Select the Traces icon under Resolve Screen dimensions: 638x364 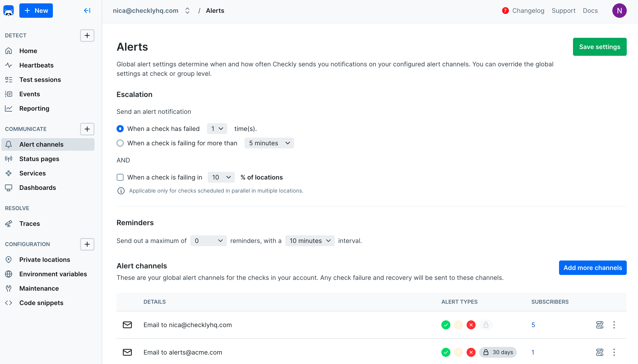(9, 223)
